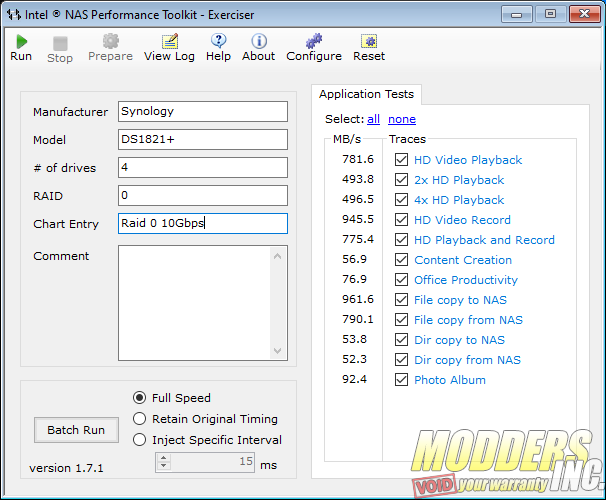This screenshot has height=500, width=606.
Task: Toggle HD Video Record checkbox
Action: (x=401, y=220)
